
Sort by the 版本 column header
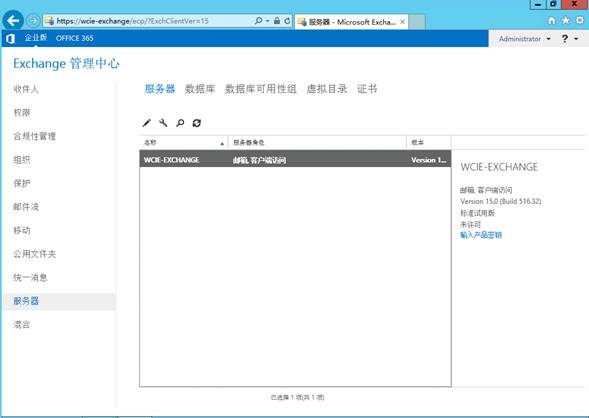[429, 143]
